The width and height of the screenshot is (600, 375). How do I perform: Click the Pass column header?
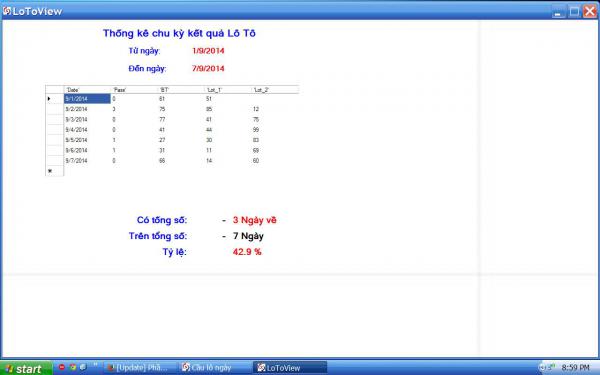[134, 90]
